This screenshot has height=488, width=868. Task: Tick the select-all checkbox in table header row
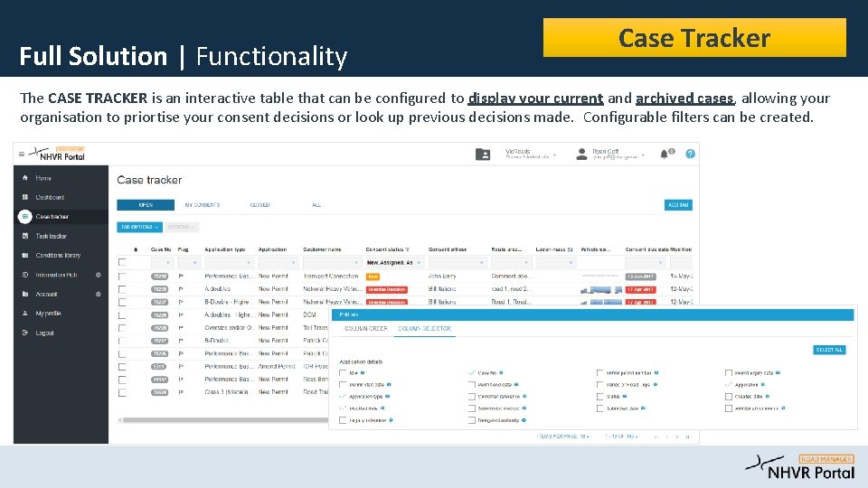122,262
